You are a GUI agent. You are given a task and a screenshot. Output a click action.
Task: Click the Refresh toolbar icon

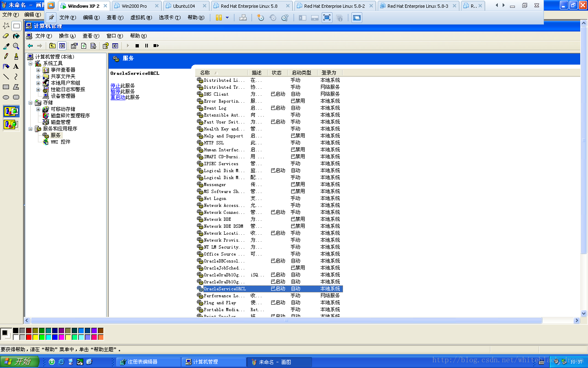coord(84,46)
